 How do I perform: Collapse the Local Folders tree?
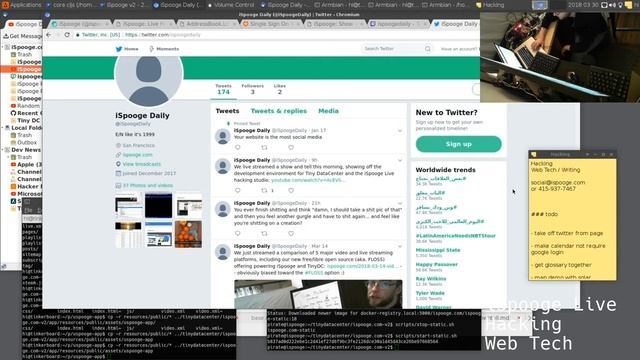[3, 128]
